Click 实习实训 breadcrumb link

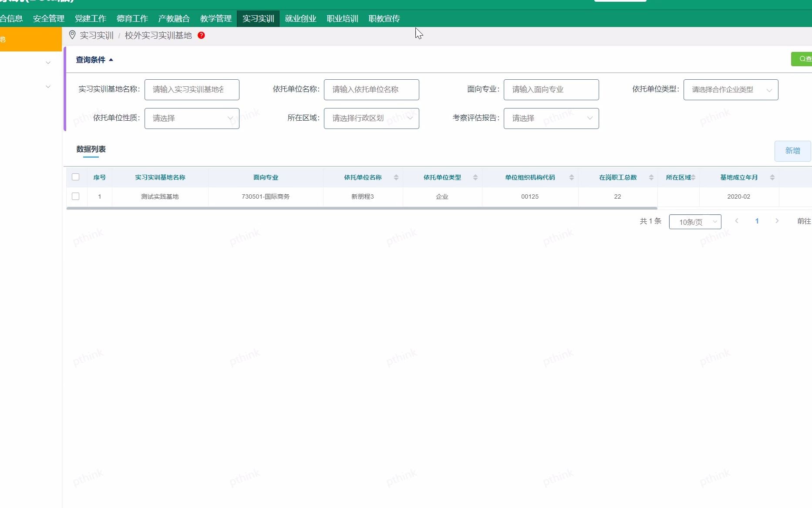(97, 35)
